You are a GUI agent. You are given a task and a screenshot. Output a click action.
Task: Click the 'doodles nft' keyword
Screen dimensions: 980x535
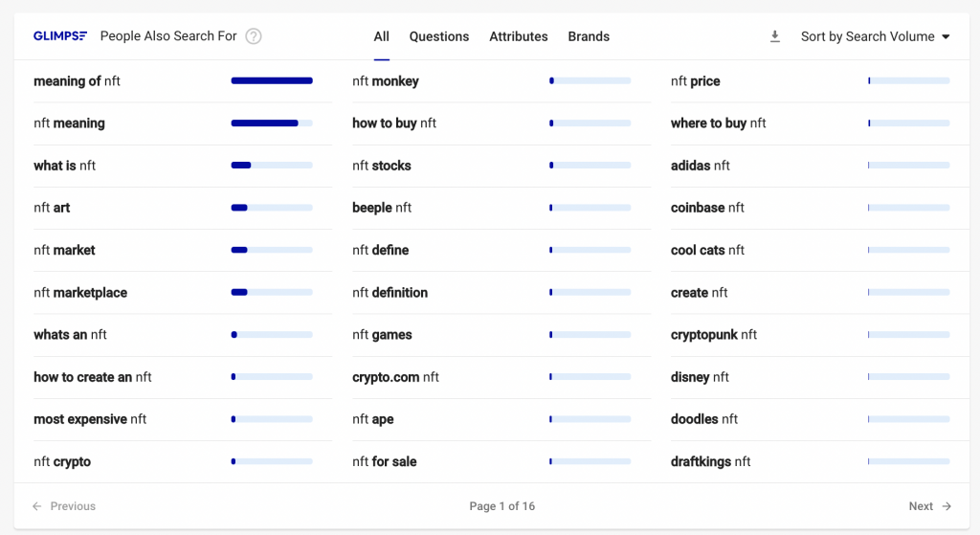click(x=704, y=419)
